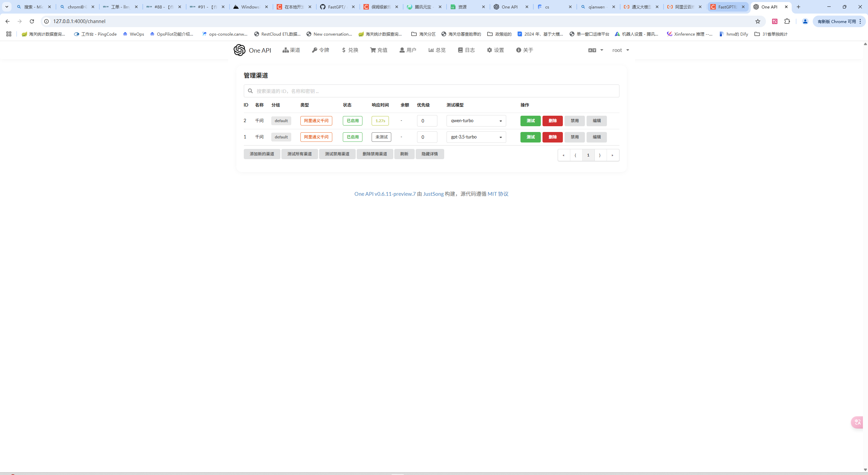Image resolution: width=868 pixels, height=475 pixels.
Task: Open the language switcher icon
Action: coord(592,50)
